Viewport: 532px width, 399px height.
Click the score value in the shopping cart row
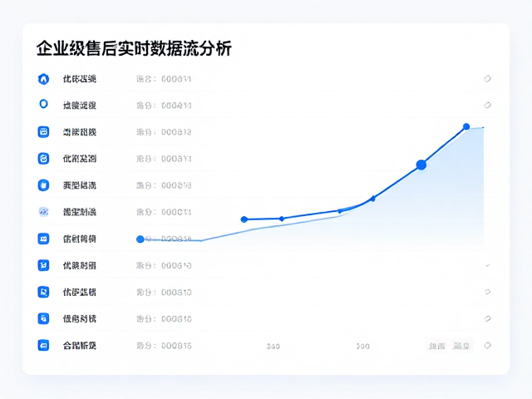176,266
